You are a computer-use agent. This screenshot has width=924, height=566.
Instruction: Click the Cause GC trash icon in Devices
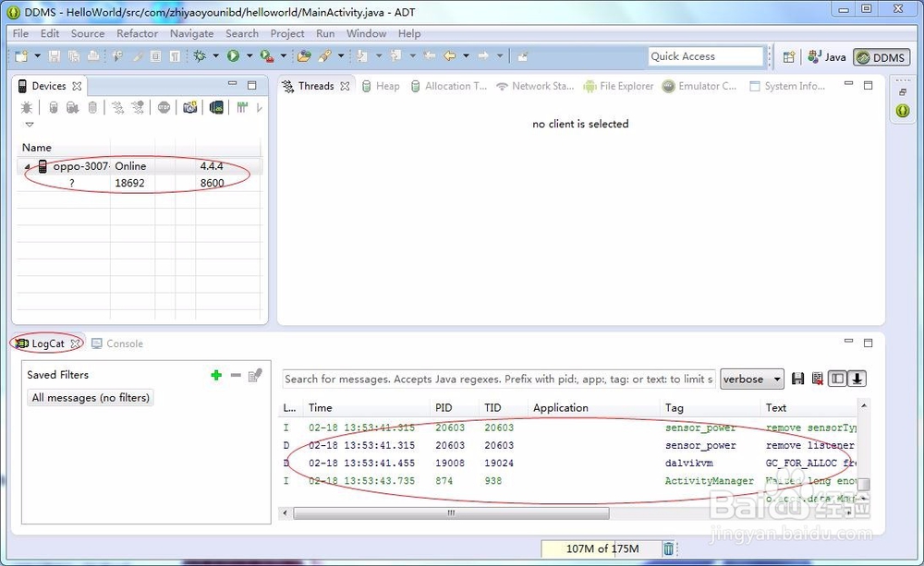pos(92,108)
